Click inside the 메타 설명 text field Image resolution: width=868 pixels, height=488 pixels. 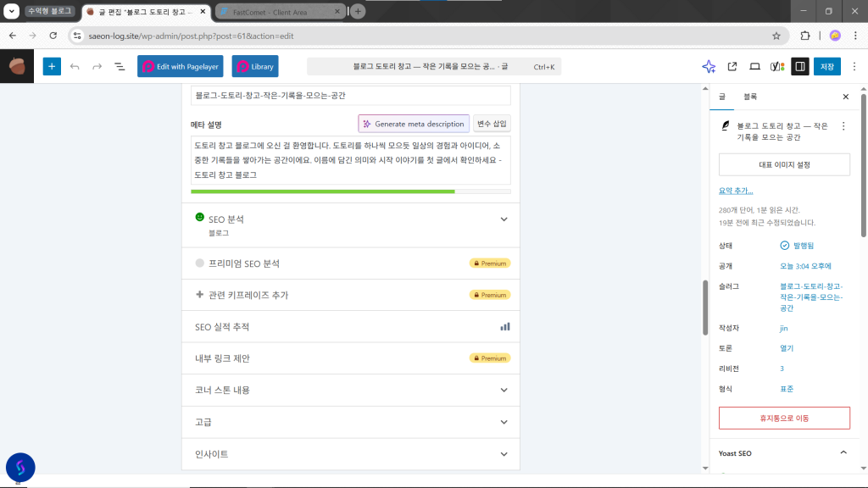point(350,160)
